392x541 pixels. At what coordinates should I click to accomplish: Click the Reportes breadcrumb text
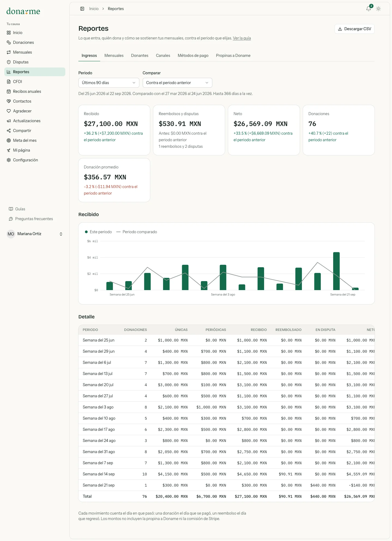[x=116, y=9]
